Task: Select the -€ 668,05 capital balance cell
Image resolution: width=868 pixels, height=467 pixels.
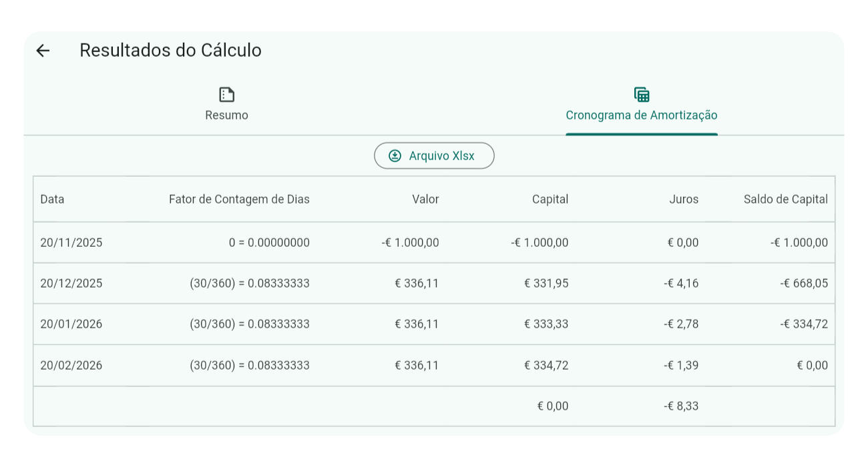Action: [804, 284]
